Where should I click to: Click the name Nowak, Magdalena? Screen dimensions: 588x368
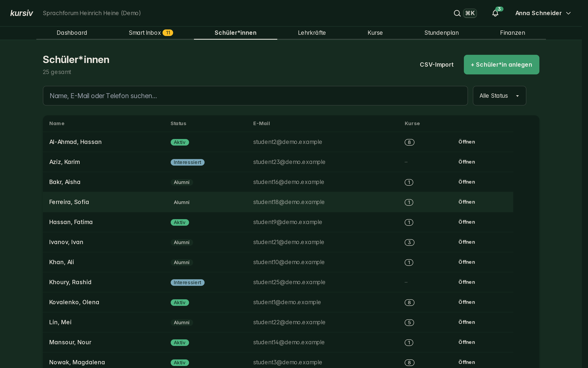click(x=77, y=362)
